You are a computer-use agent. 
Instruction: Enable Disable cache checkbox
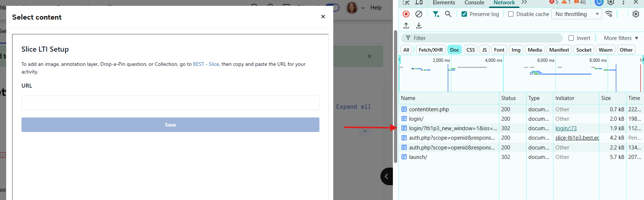tap(511, 14)
